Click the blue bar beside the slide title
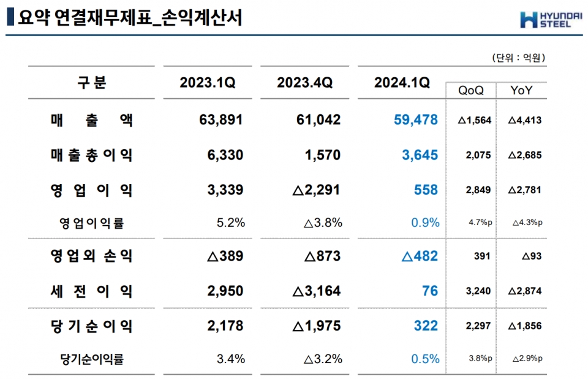The width and height of the screenshot is (588, 379). point(10,17)
